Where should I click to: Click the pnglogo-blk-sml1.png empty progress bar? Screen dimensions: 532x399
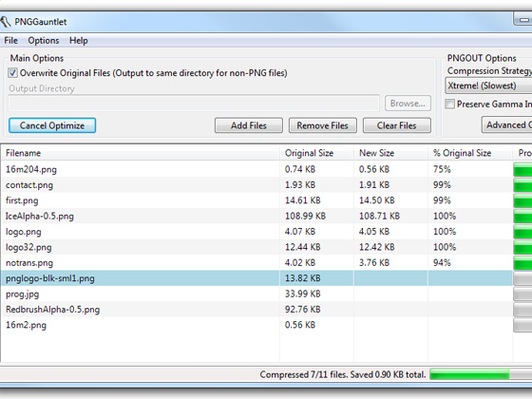(x=522, y=278)
